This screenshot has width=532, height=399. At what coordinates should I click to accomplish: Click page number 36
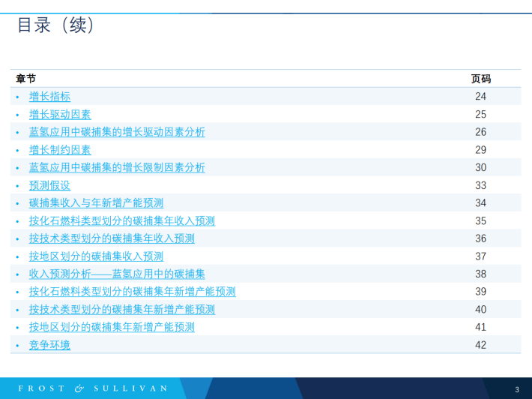(480, 238)
